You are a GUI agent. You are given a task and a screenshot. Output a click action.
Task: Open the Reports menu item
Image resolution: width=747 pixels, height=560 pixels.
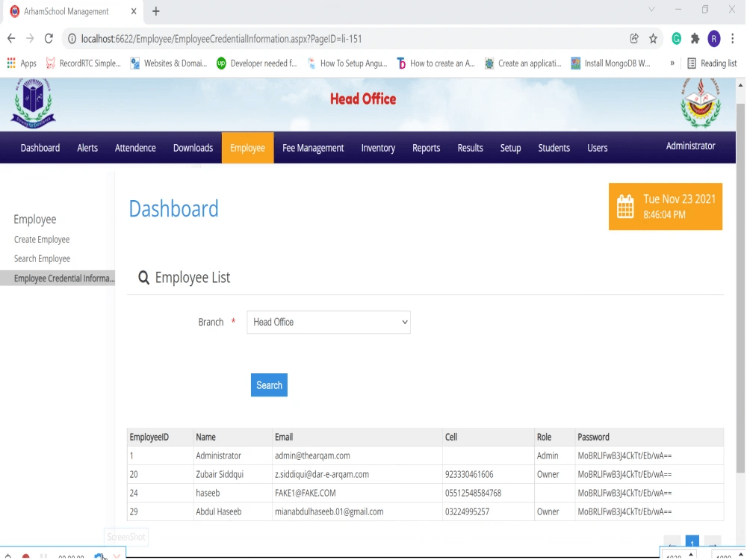click(426, 148)
